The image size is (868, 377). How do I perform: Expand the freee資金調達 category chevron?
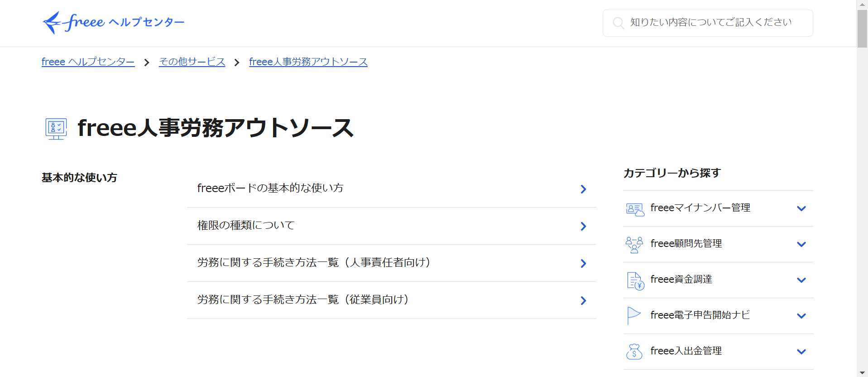coord(801,280)
